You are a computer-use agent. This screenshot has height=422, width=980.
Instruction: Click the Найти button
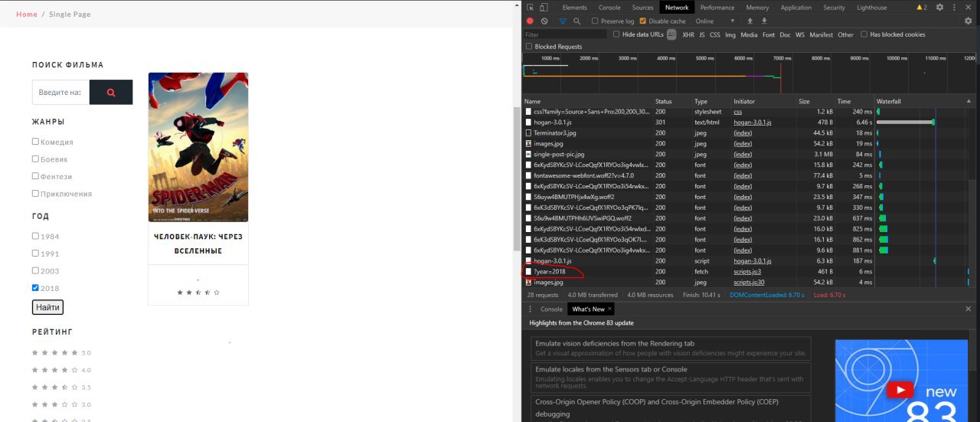47,307
